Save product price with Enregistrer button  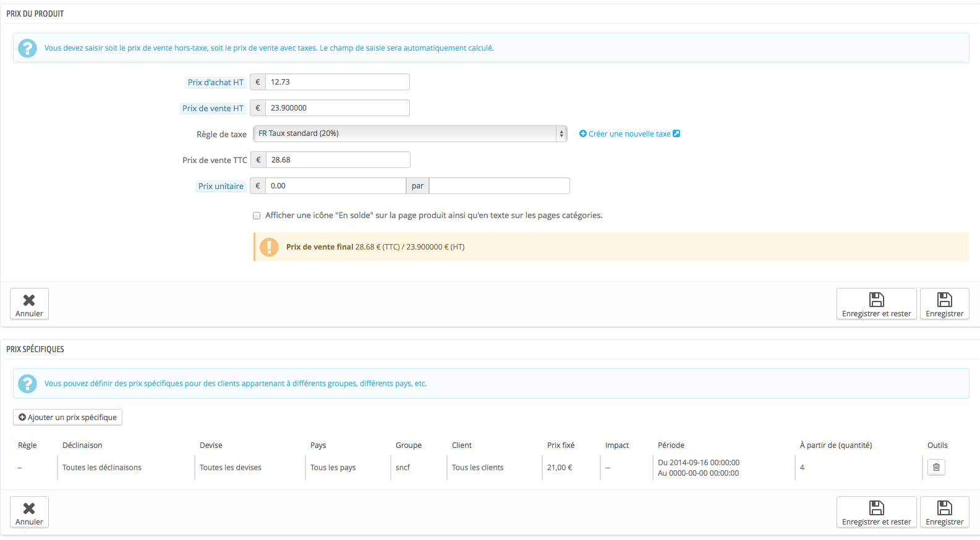tap(944, 304)
